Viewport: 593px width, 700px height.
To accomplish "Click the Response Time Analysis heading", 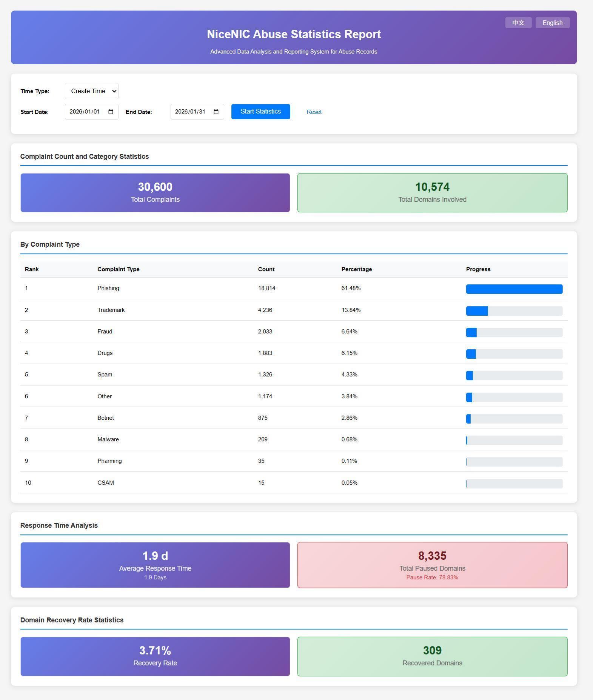I will click(59, 525).
